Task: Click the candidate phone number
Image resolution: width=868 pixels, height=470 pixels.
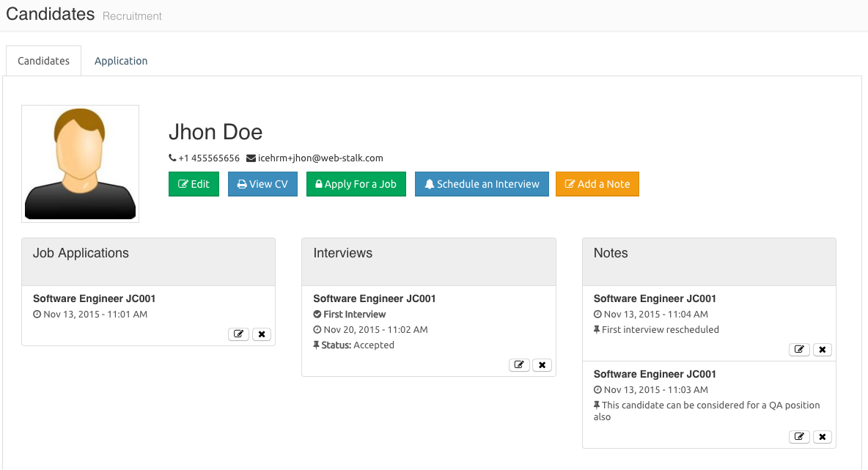Action: click(208, 158)
